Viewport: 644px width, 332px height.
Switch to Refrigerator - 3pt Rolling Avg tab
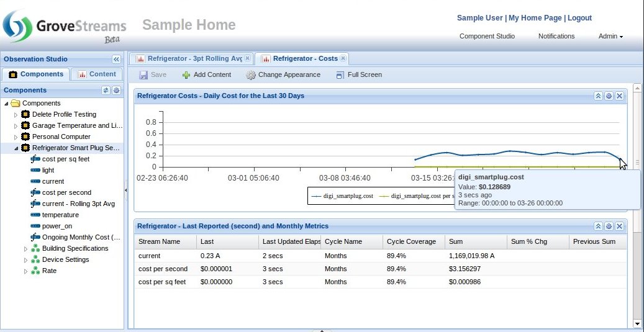189,59
